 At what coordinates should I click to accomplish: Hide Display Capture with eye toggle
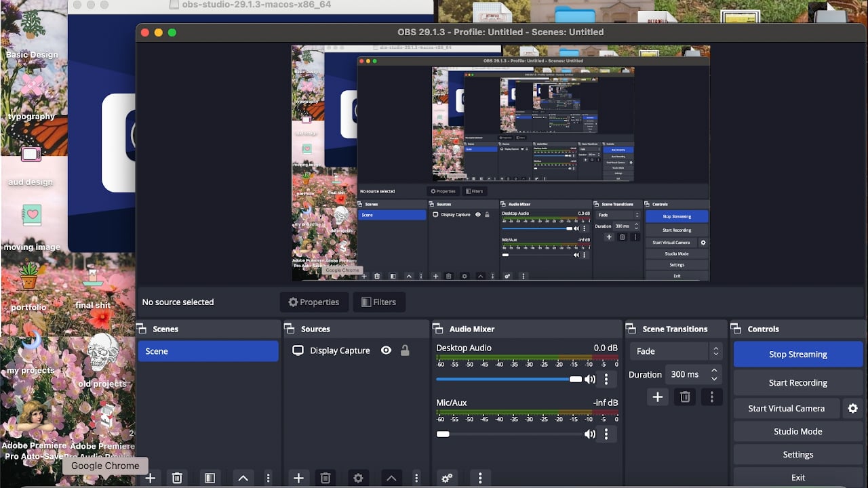click(x=386, y=350)
